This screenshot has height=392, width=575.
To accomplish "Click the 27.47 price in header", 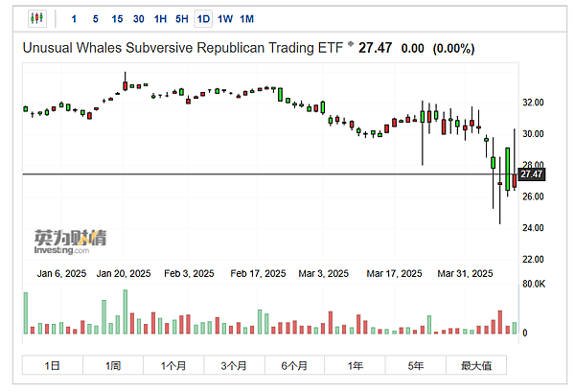I will coord(375,48).
